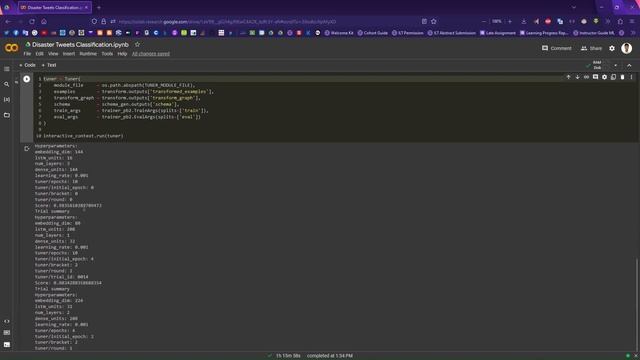
Task: Open the user account avatar
Action: tap(627, 48)
